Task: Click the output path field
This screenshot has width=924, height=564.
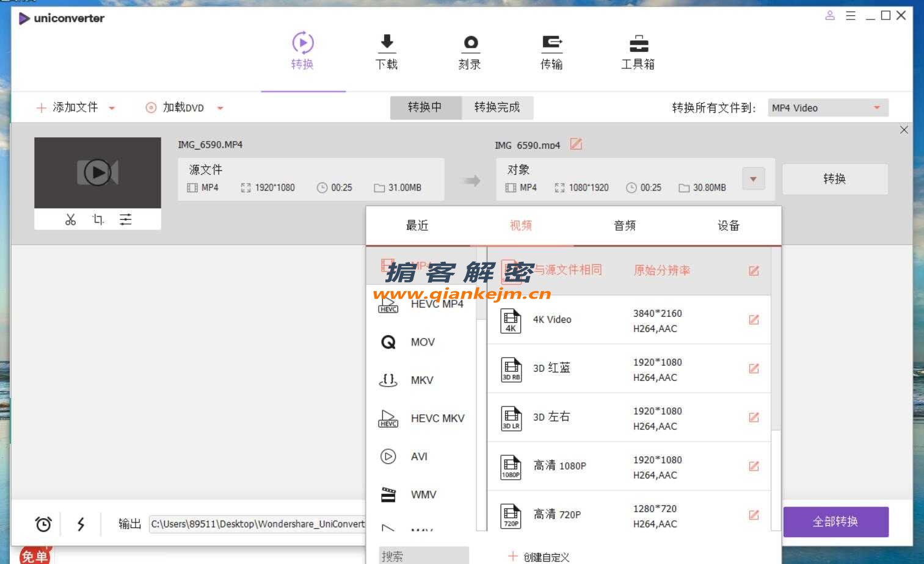Action: (x=257, y=524)
